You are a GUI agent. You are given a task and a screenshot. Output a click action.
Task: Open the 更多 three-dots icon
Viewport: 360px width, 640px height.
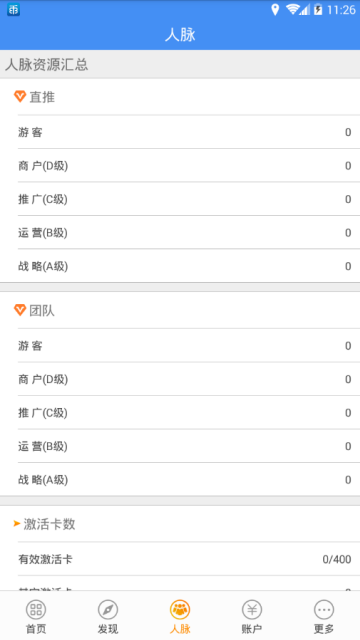point(324,610)
